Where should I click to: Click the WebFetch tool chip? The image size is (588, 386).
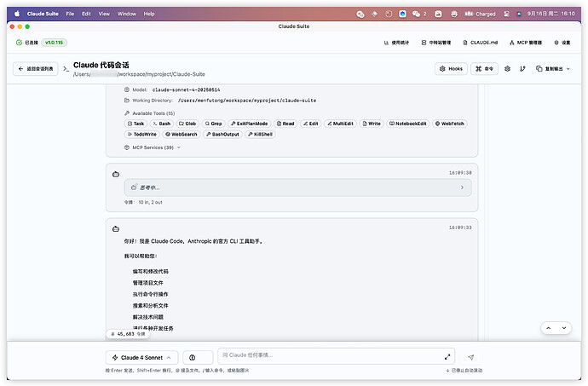(x=449, y=124)
